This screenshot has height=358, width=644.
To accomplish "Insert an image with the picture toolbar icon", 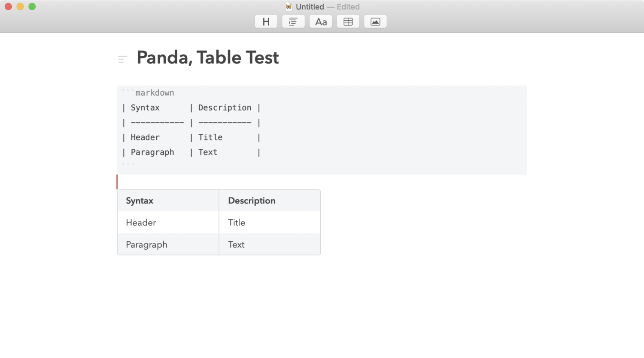I will click(375, 21).
